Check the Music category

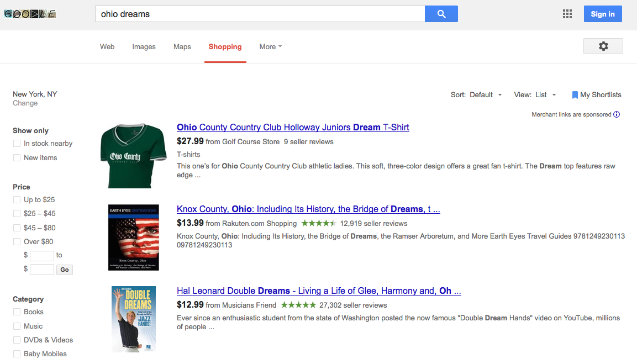(x=17, y=326)
